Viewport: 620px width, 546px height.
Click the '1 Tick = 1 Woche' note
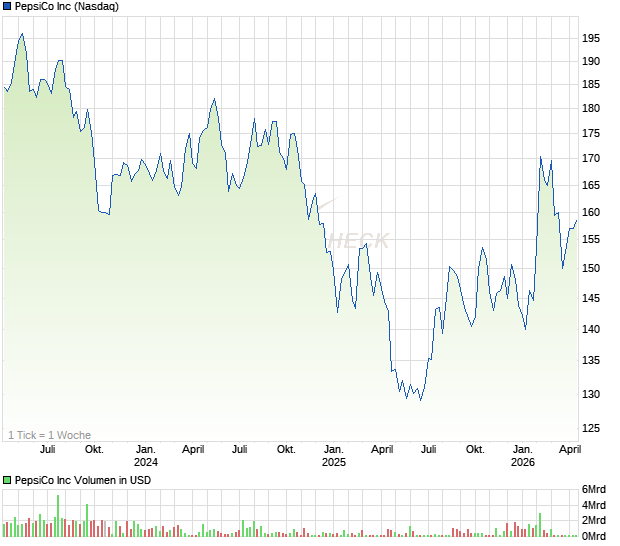pyautogui.click(x=49, y=435)
